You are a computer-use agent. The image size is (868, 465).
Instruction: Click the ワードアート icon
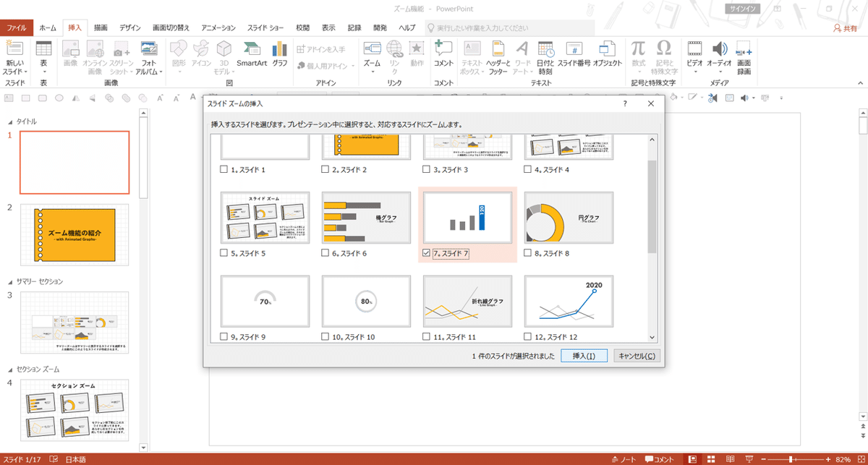(522, 48)
